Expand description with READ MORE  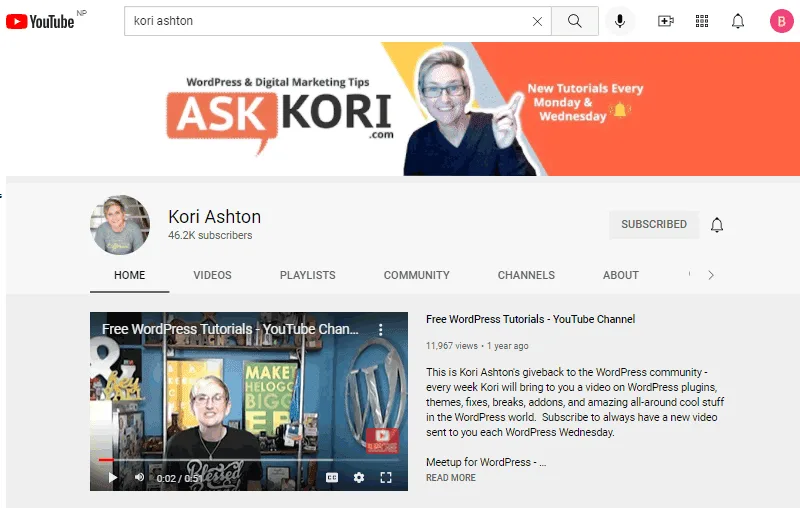pos(451,478)
